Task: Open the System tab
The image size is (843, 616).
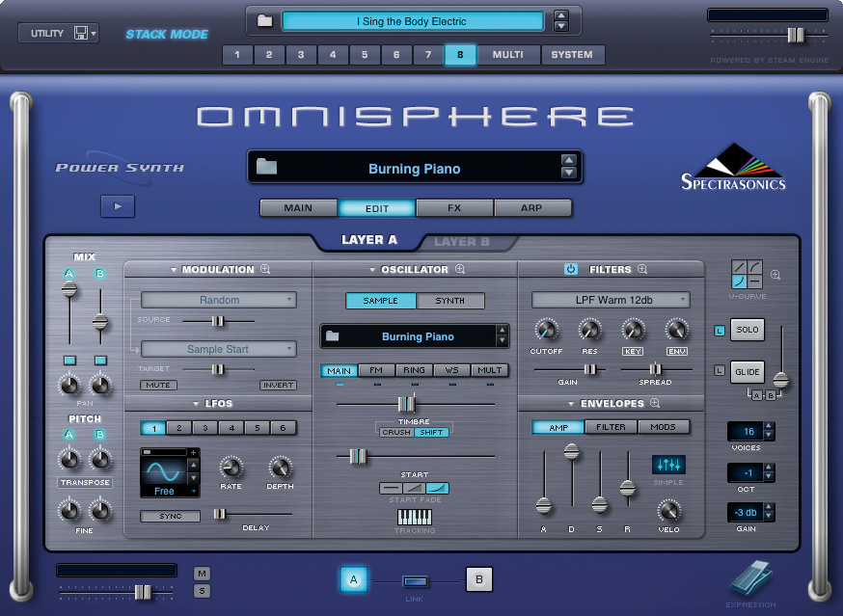Action: point(572,54)
